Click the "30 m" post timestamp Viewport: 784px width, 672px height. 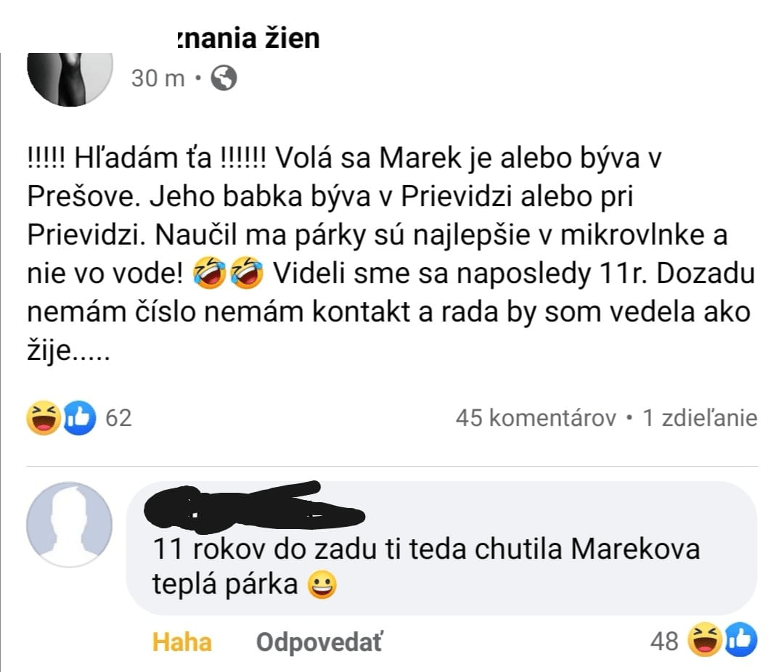click(x=158, y=78)
